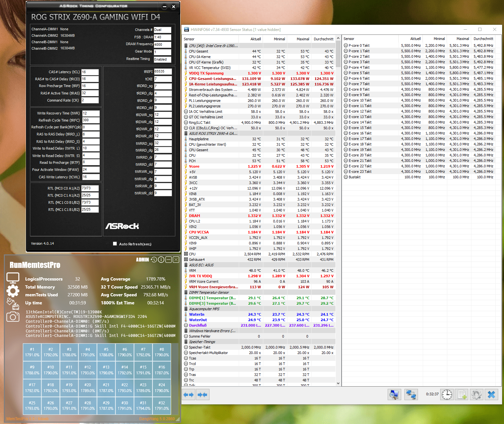Open RunMemtestPro history clock icon

154,260
